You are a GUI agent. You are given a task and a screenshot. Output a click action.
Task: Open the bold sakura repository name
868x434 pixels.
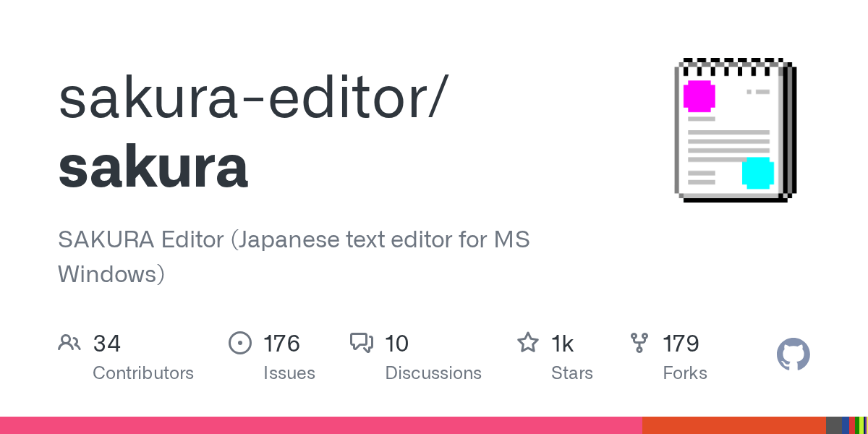point(153,167)
